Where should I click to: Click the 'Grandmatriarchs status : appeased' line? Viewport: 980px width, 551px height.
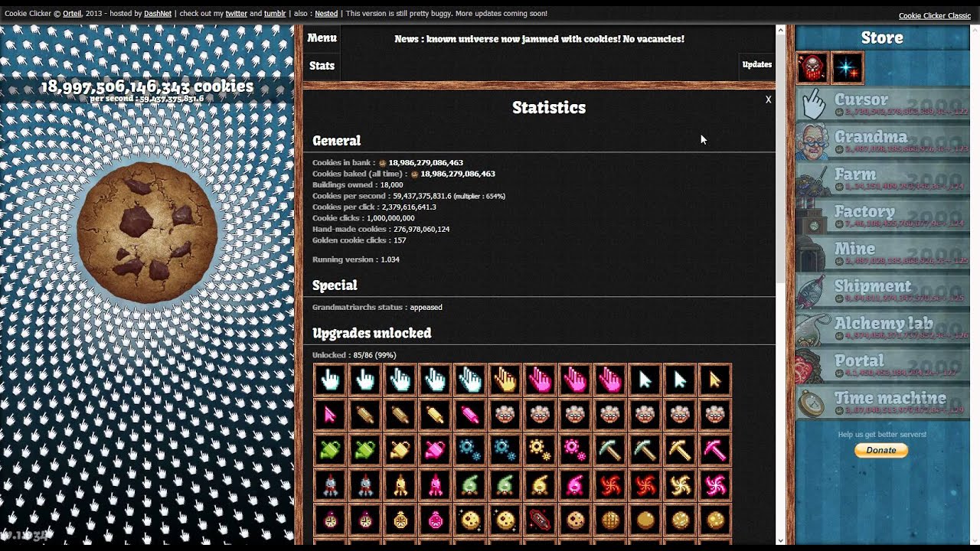coord(377,308)
